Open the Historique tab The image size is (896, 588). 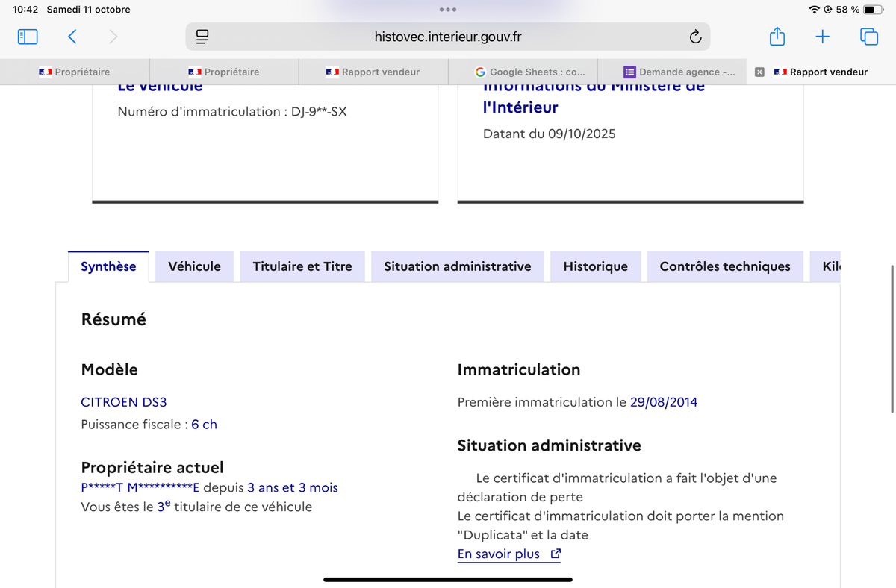tap(595, 266)
